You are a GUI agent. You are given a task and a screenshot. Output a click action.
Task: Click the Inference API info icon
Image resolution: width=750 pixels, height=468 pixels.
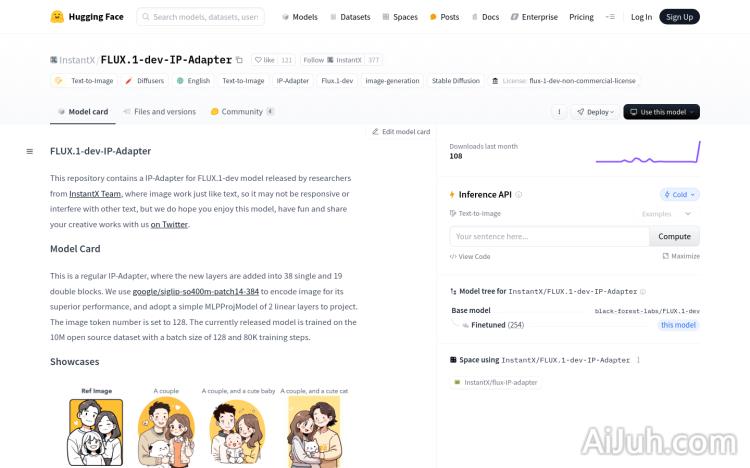519,195
